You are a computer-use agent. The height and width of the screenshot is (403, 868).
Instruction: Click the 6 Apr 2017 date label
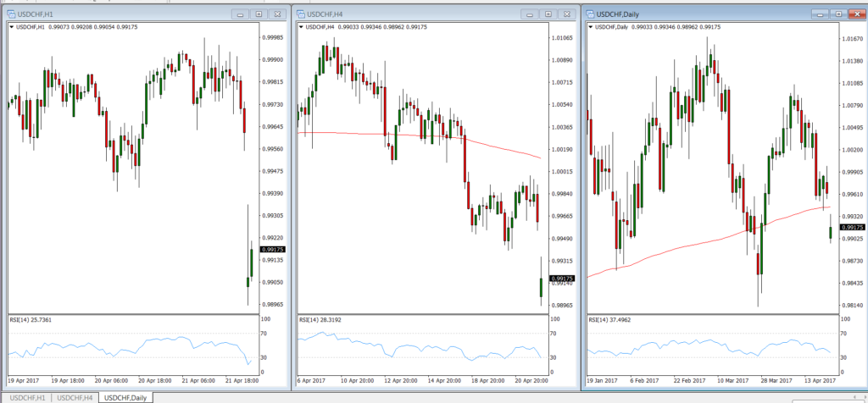tap(312, 380)
